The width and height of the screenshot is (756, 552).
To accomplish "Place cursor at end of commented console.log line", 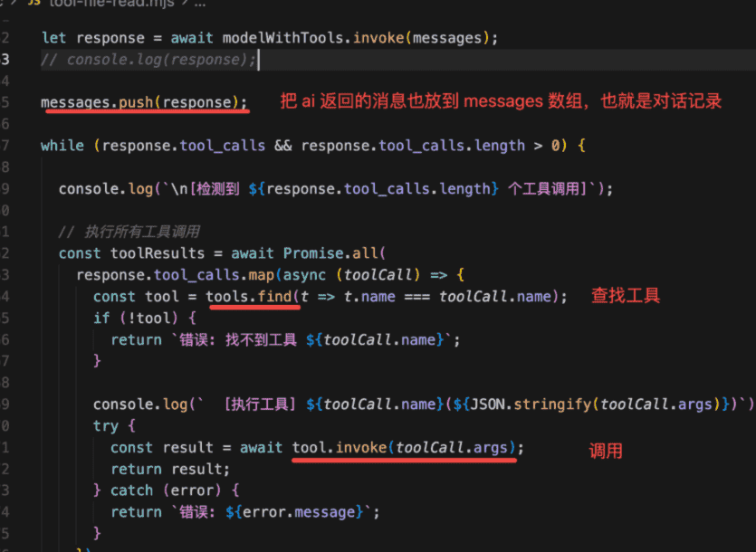I will [x=258, y=60].
